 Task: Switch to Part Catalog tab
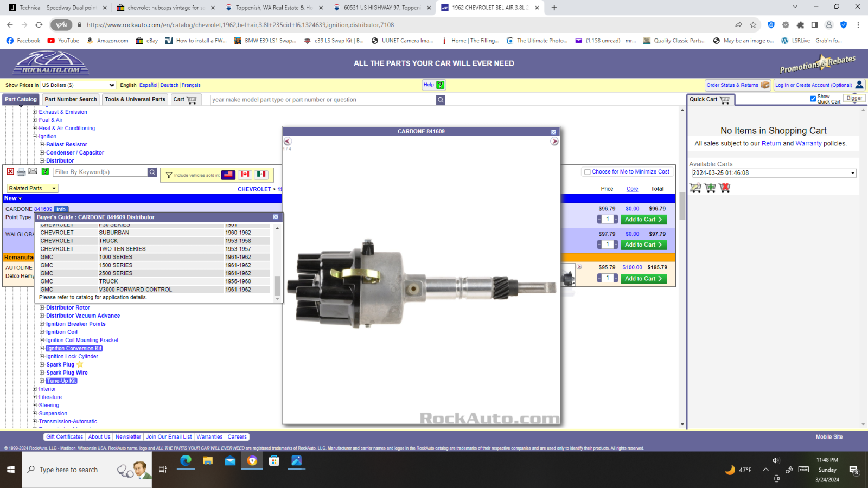(21, 99)
